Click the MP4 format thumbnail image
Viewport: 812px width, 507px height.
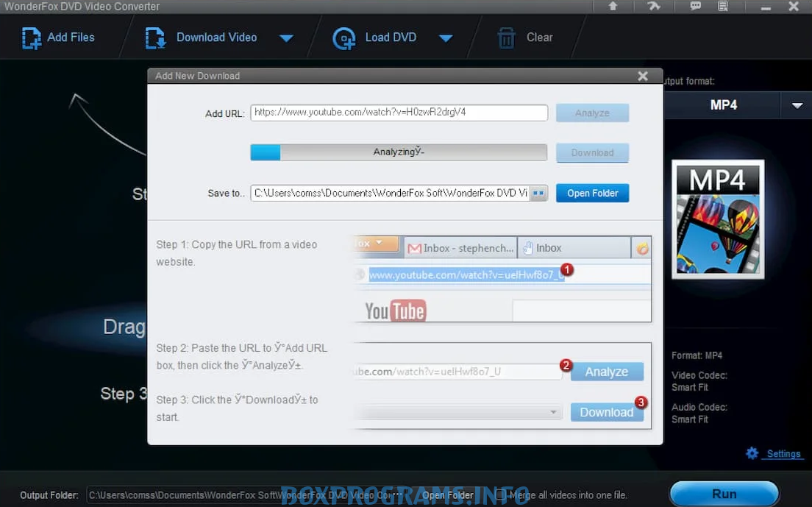718,219
